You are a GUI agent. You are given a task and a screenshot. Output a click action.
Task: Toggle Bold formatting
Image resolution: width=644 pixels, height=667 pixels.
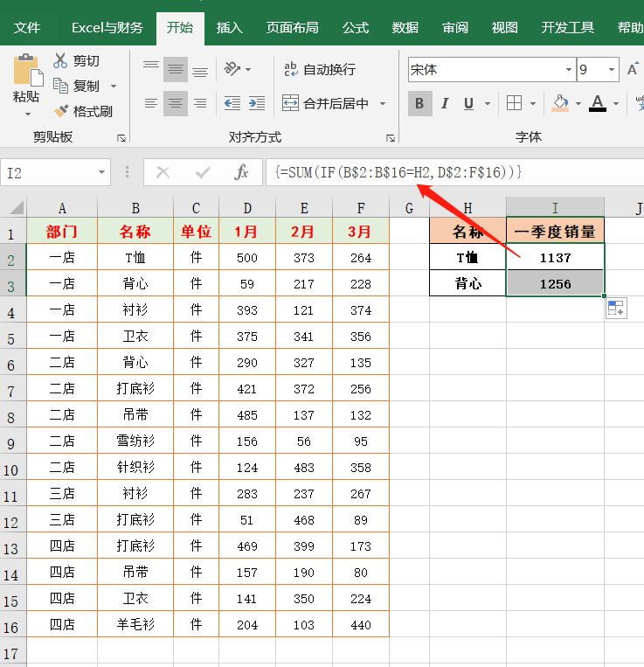coord(420,103)
